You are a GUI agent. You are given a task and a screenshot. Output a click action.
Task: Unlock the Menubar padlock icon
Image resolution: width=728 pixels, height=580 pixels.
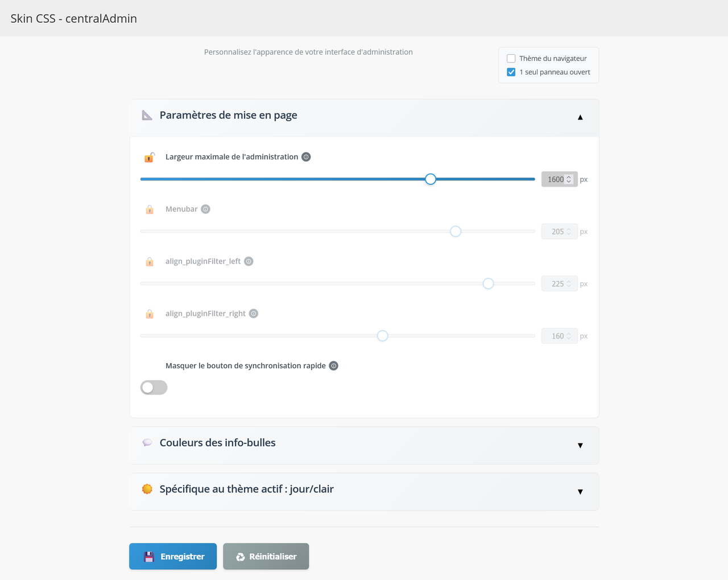point(150,209)
